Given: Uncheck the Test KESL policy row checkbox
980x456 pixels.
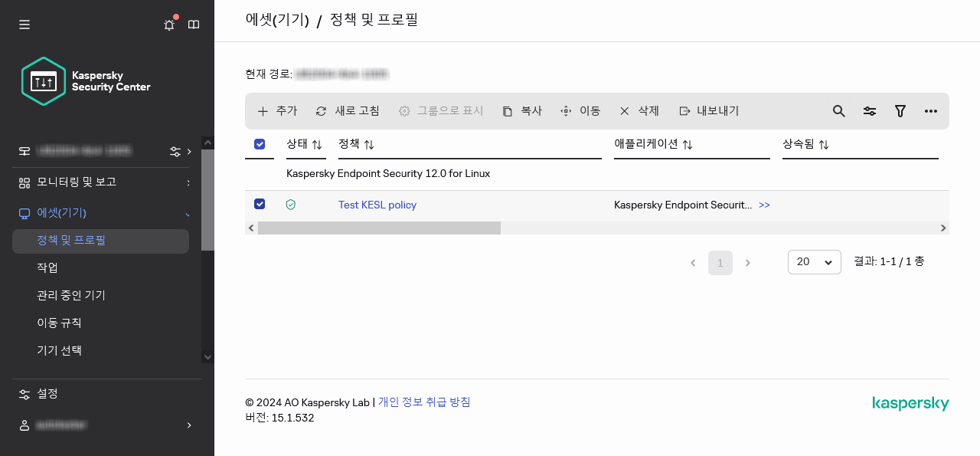Looking at the screenshot, I should [260, 204].
